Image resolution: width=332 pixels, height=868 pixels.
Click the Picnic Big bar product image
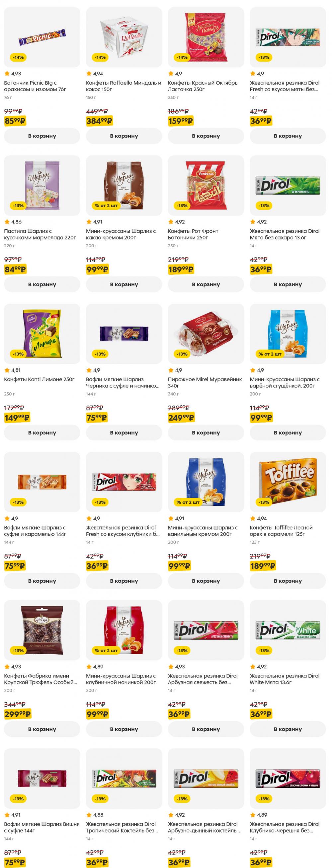coord(42,37)
